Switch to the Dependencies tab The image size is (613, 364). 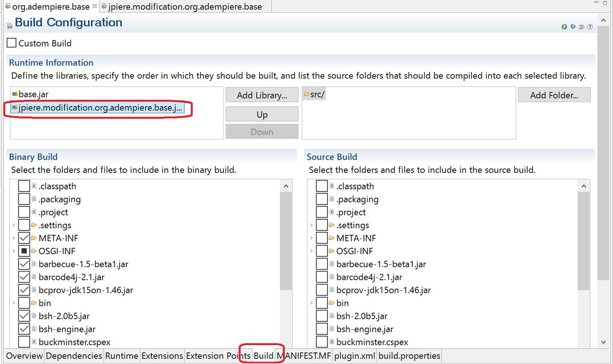[74, 356]
